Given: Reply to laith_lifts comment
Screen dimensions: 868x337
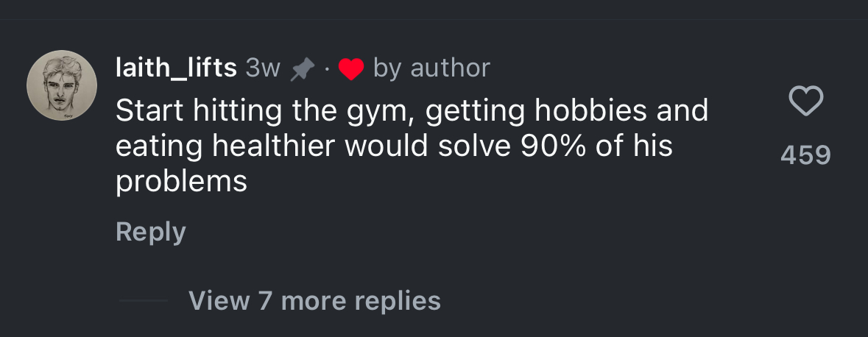Looking at the screenshot, I should click(x=151, y=233).
